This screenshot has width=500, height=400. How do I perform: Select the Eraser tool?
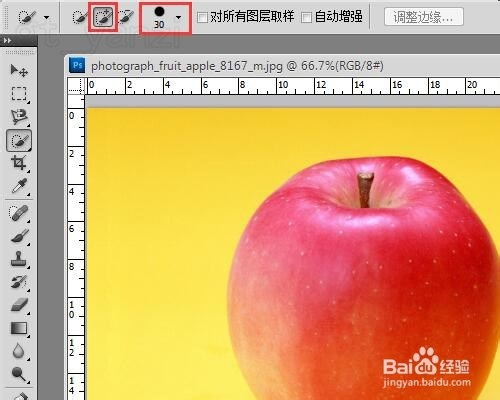click(19, 305)
